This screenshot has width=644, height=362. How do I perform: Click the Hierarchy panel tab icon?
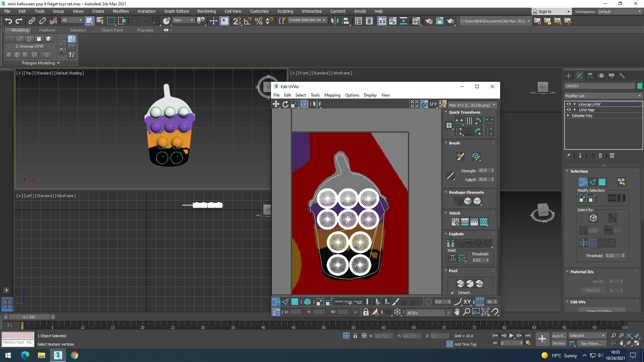point(590,76)
